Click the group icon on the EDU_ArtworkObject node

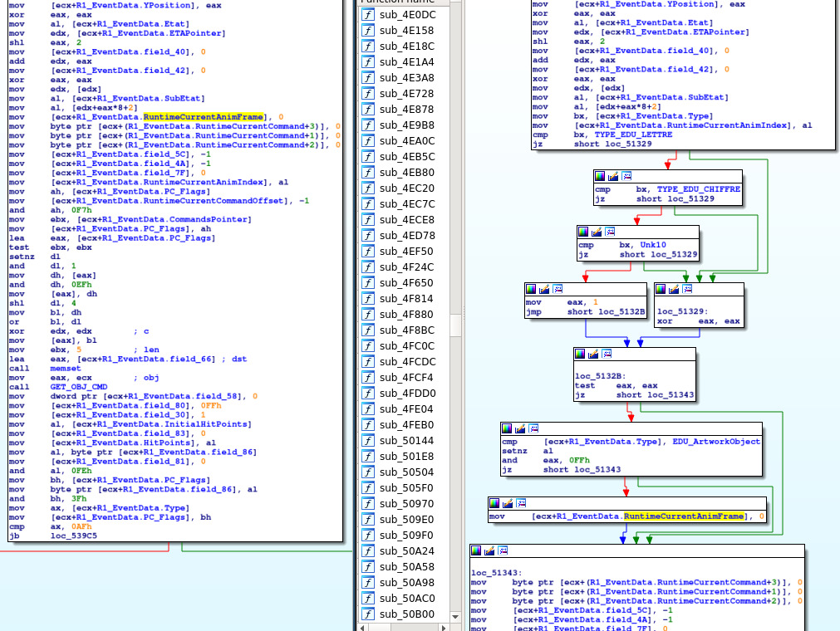(x=533, y=428)
